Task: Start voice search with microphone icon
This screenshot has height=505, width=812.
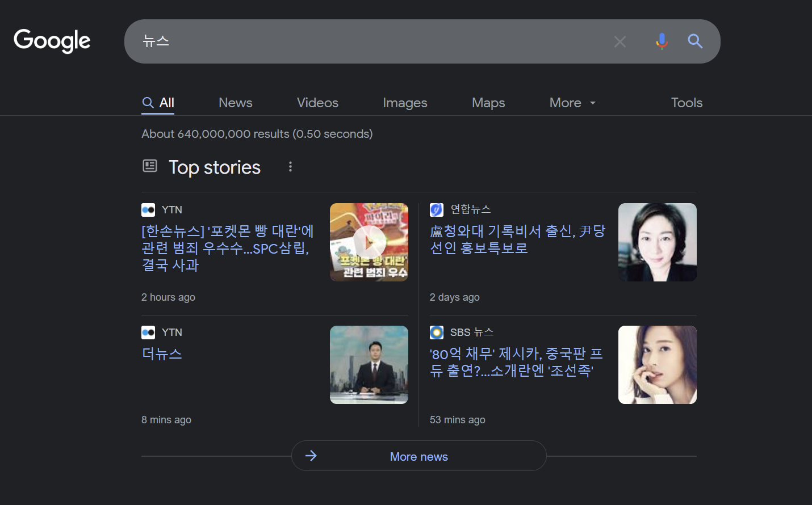Action: pyautogui.click(x=662, y=41)
